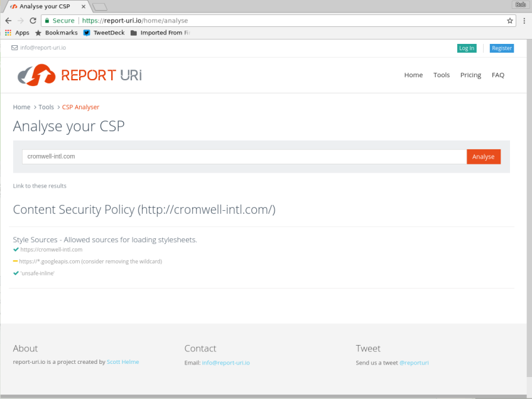Open the Chrome three-dot menu

point(524,21)
